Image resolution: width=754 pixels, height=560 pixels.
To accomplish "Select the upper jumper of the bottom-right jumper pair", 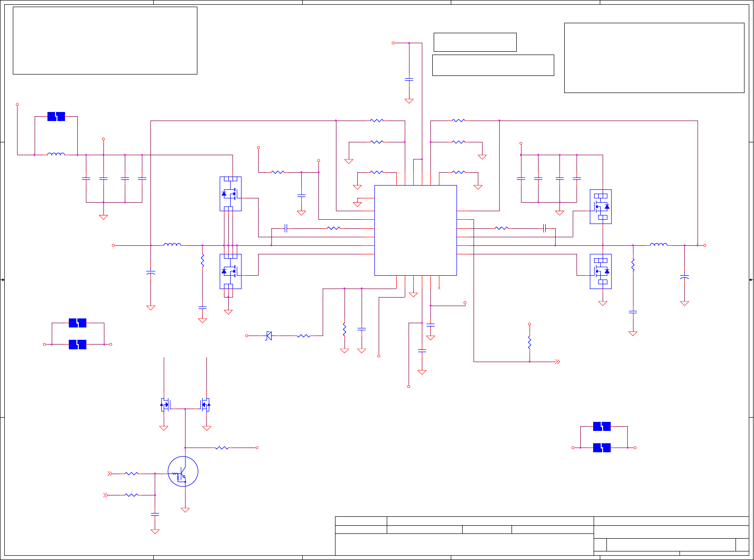I will click(602, 426).
